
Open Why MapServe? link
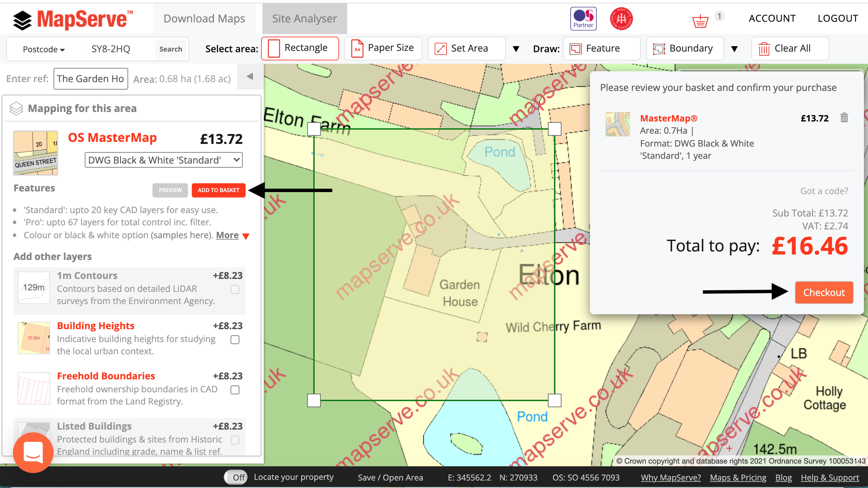click(671, 477)
